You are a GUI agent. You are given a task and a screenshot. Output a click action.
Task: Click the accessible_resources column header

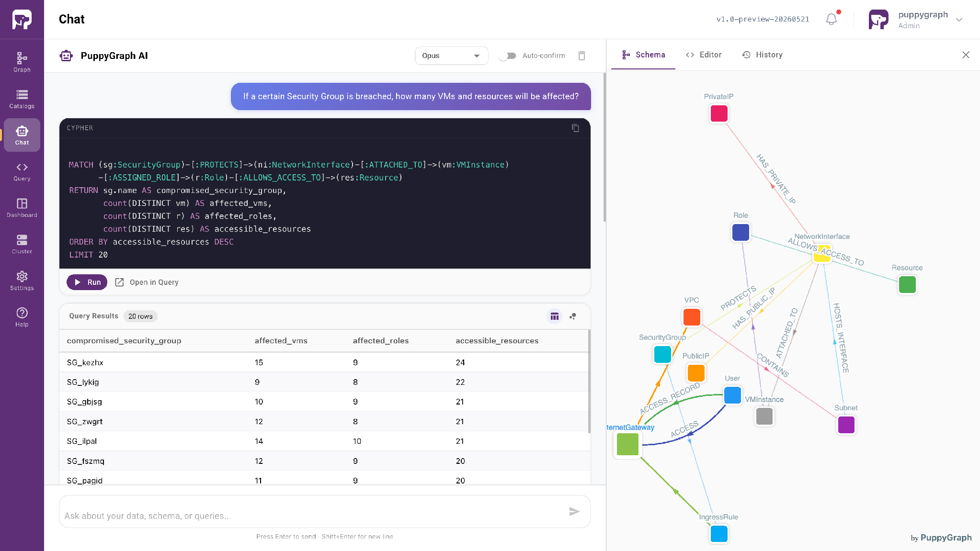(497, 341)
